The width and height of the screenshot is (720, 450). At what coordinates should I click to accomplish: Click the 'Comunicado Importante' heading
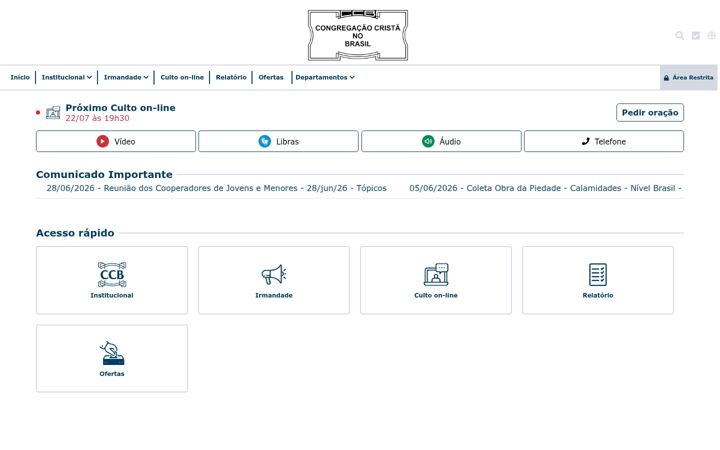104,174
